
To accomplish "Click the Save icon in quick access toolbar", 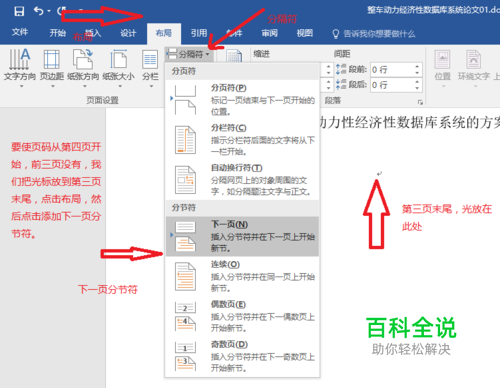I will point(19,11).
